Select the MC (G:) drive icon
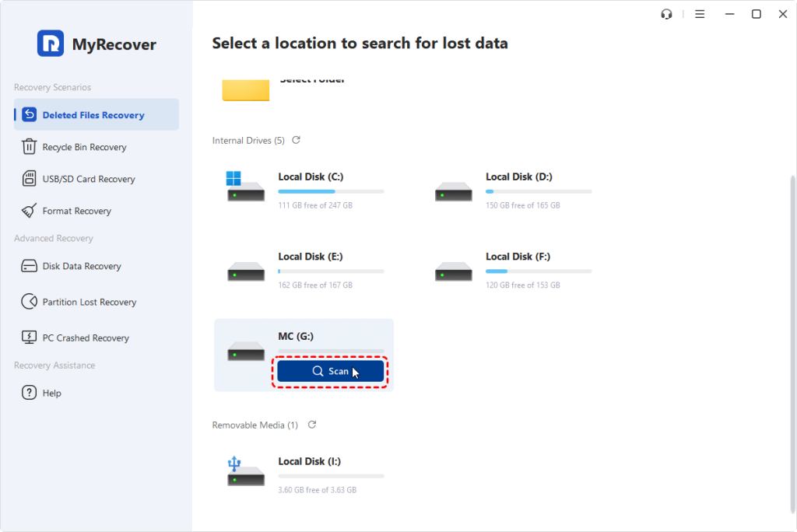The width and height of the screenshot is (797, 532). click(245, 351)
